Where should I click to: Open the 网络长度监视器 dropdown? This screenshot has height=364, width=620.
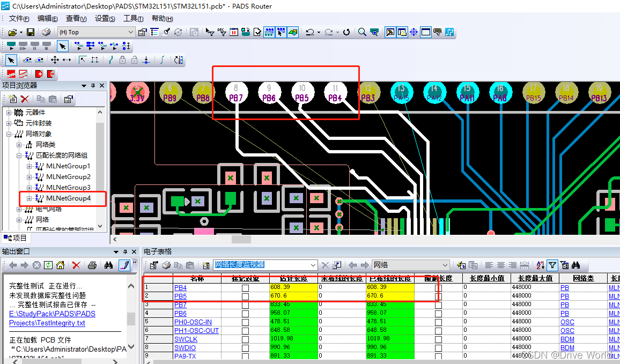pyautogui.click(x=265, y=265)
